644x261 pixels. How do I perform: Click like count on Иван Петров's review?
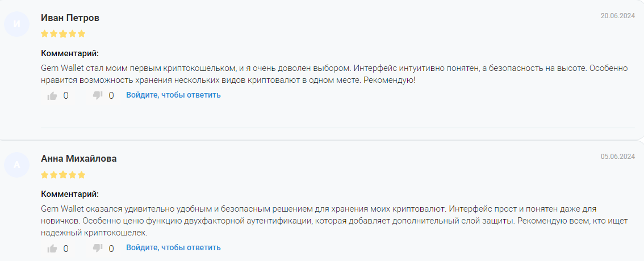point(66,95)
